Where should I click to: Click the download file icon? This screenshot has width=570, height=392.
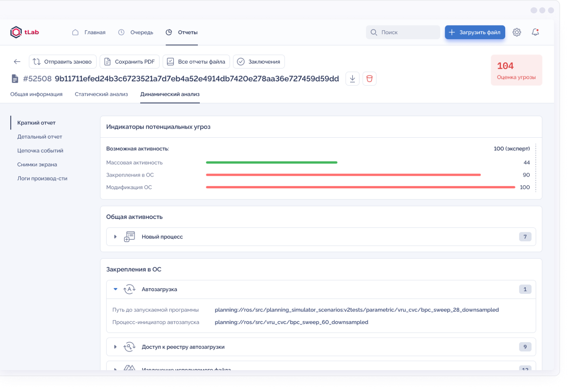(x=353, y=79)
